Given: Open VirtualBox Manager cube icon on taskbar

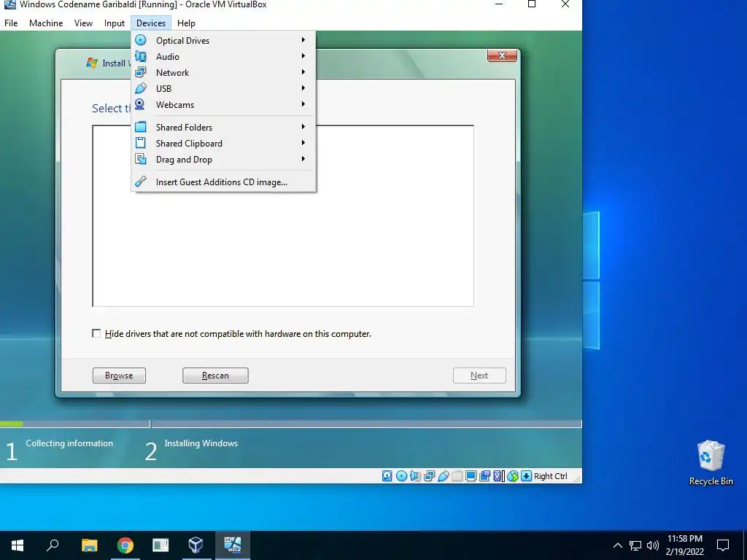Looking at the screenshot, I should pos(196,545).
